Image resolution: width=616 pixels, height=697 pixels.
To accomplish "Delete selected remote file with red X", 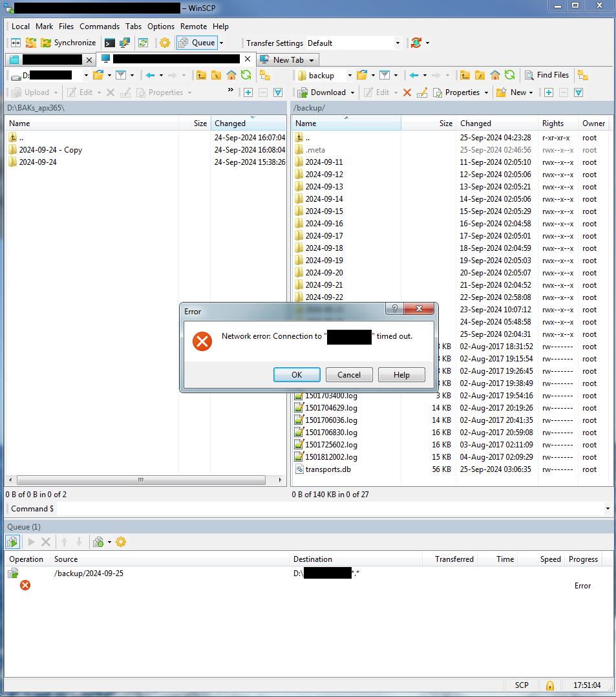I will pyautogui.click(x=407, y=92).
